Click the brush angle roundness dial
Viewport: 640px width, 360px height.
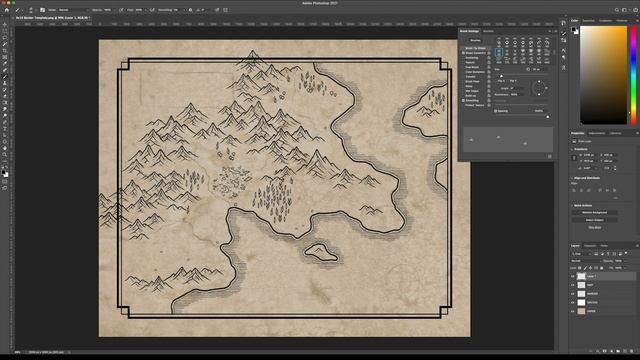(x=539, y=88)
